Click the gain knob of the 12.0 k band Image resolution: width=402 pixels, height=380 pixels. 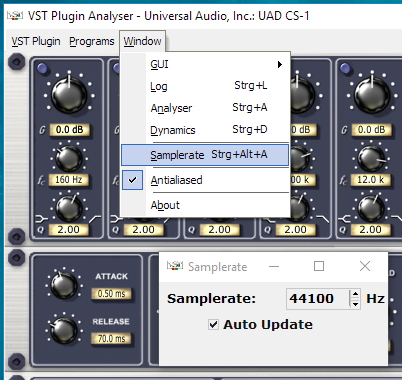372,95
